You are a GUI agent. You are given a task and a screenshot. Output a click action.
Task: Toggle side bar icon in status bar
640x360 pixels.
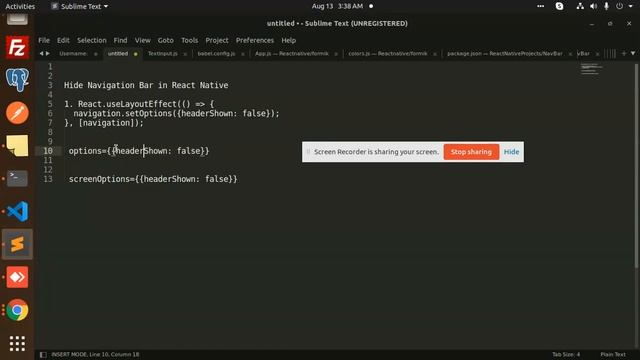[x=43, y=355]
